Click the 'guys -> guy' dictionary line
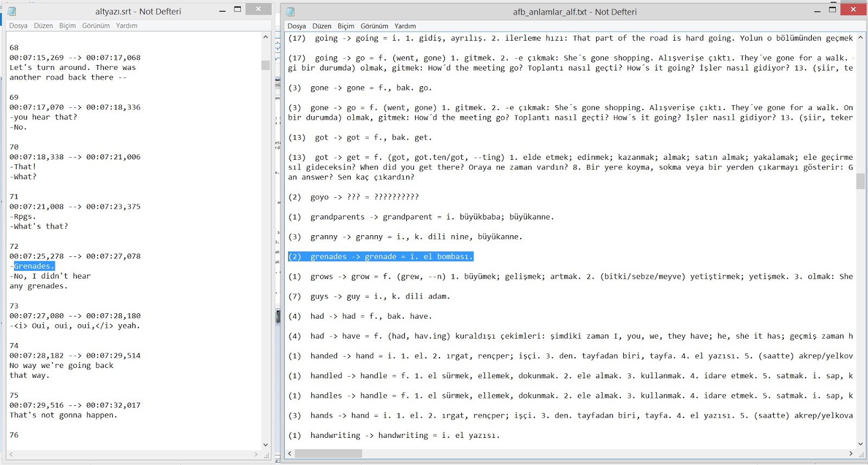This screenshot has height=465, width=868. click(369, 296)
